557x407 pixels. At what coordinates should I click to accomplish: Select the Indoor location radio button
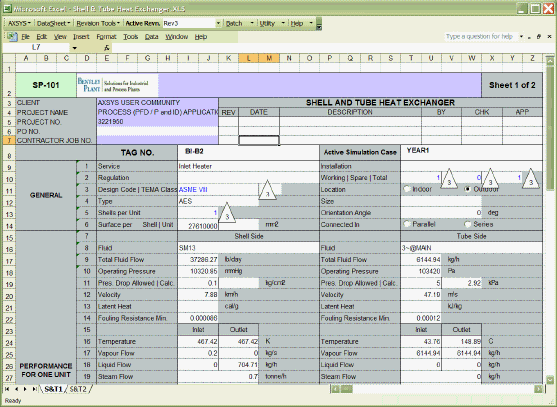coord(407,189)
